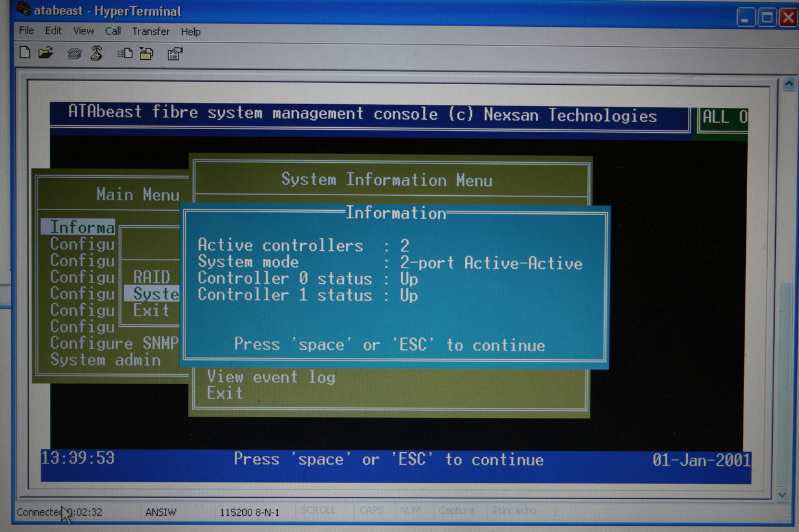Click the 13:39:53 clock in the terminal
The width and height of the screenshot is (799, 532).
pos(77,458)
